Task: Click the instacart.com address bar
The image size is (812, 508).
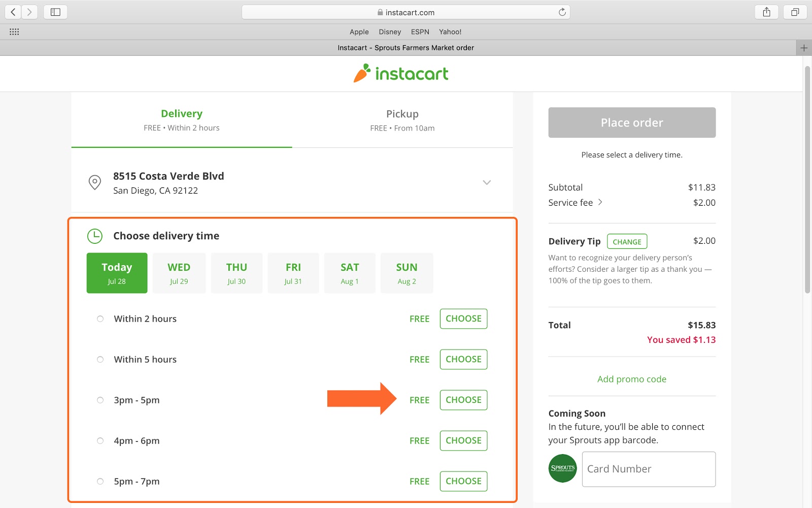Action: tap(406, 12)
